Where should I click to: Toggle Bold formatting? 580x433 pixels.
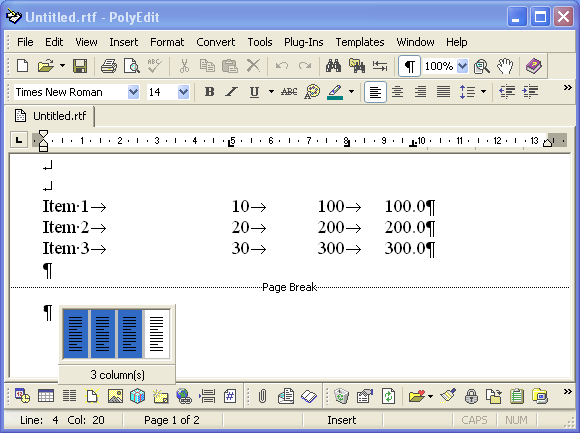(x=209, y=92)
